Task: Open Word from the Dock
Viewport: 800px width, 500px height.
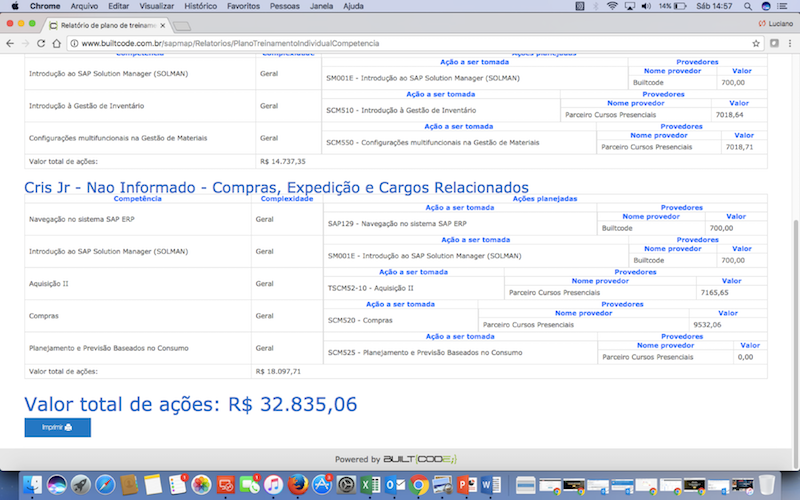Action: tap(491, 484)
